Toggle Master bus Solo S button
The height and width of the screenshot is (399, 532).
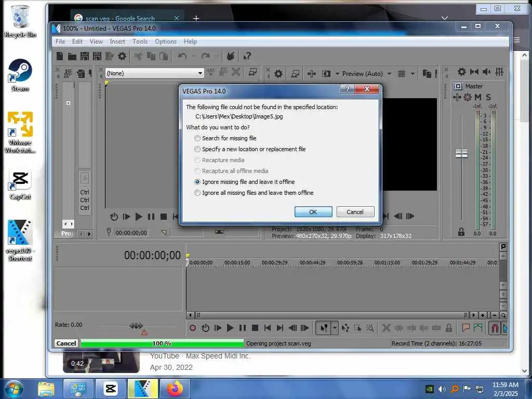click(488, 97)
